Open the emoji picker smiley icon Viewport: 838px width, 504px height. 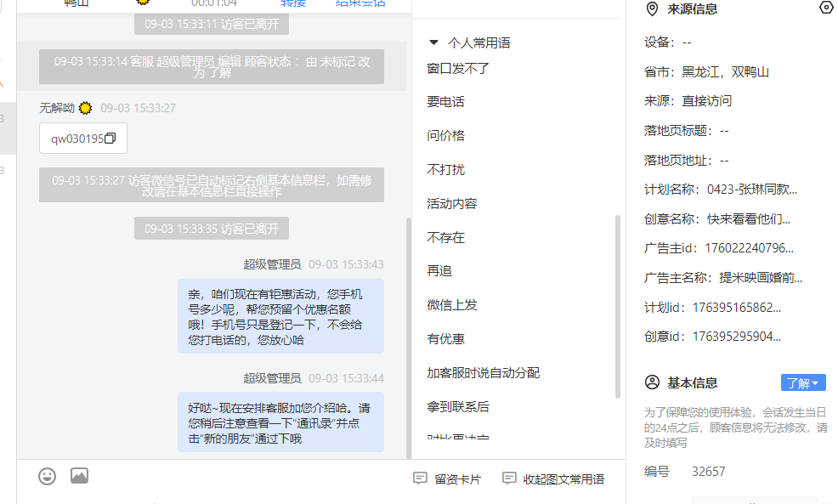pos(47,476)
